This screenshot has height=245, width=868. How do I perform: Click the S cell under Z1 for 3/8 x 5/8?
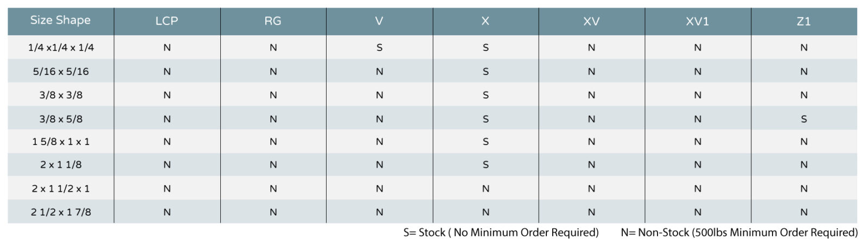pyautogui.click(x=804, y=119)
